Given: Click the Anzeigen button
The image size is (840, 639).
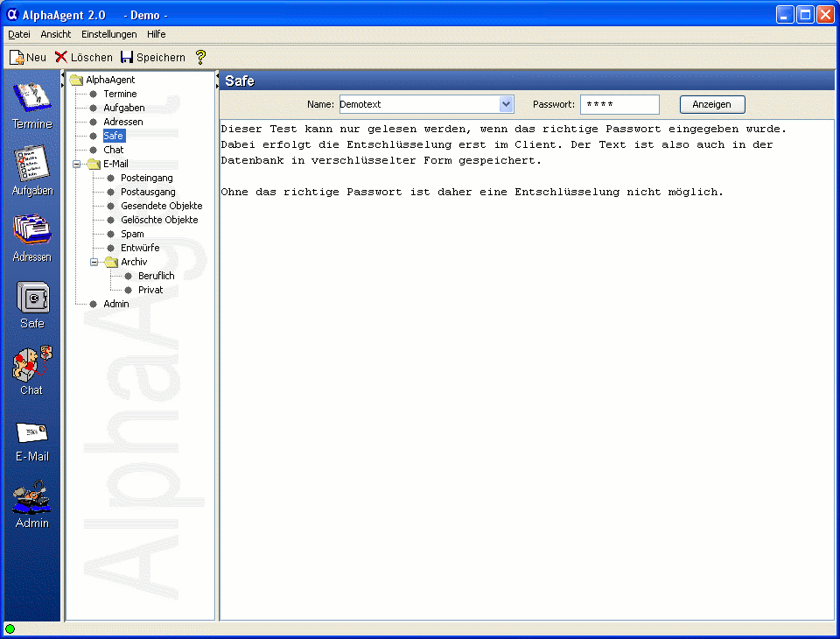Looking at the screenshot, I should coord(711,104).
